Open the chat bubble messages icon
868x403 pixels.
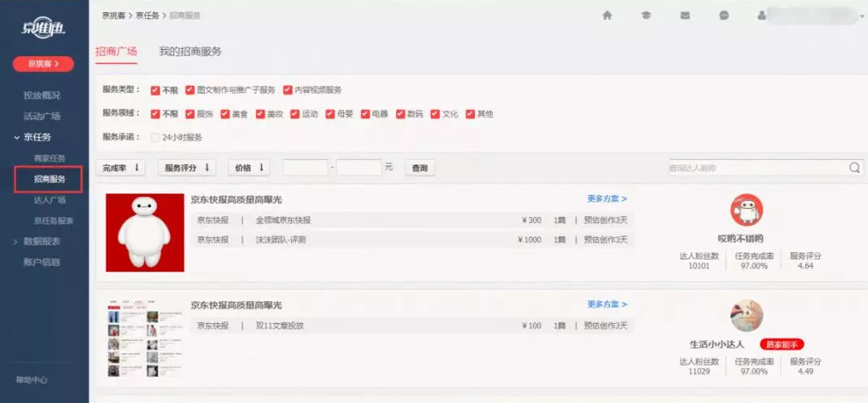tap(724, 15)
